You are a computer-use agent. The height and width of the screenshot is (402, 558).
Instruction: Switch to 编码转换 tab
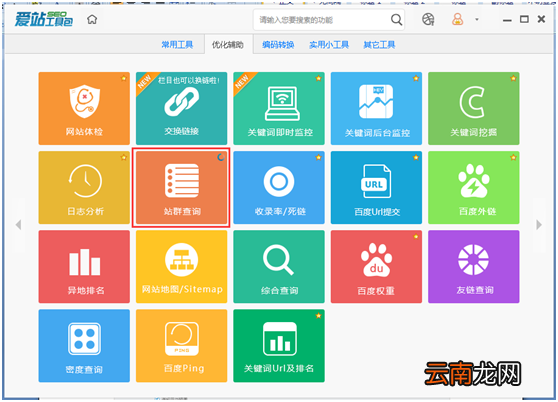pos(278,45)
